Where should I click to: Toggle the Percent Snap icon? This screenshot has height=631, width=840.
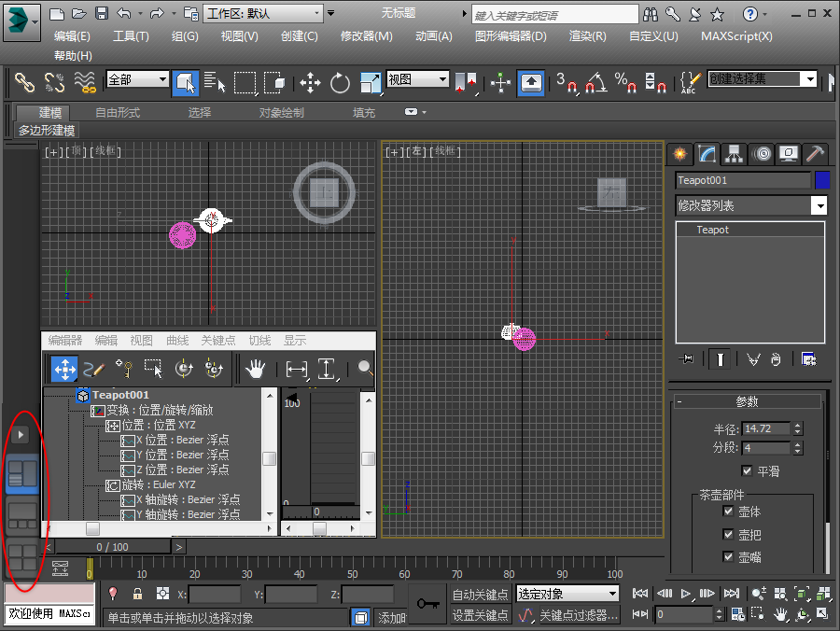pos(625,83)
